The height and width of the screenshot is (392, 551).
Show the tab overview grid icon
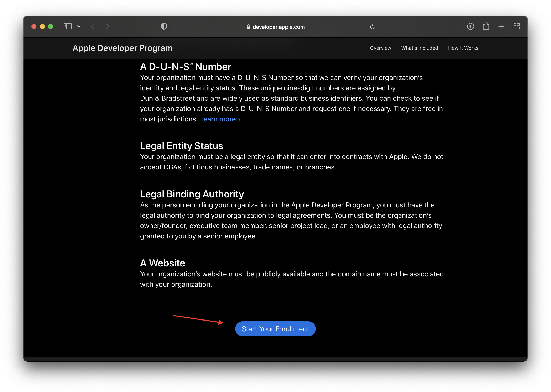coord(516,27)
